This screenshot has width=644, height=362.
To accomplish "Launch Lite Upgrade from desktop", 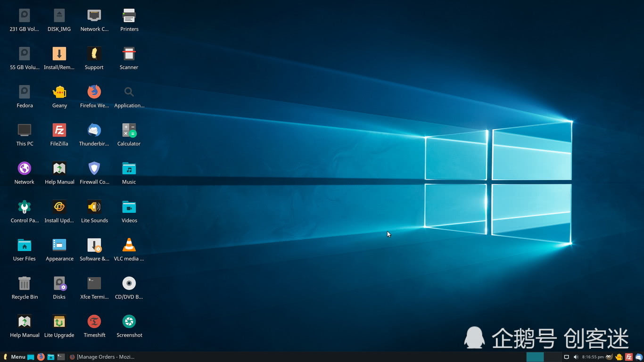I will pos(59,322).
